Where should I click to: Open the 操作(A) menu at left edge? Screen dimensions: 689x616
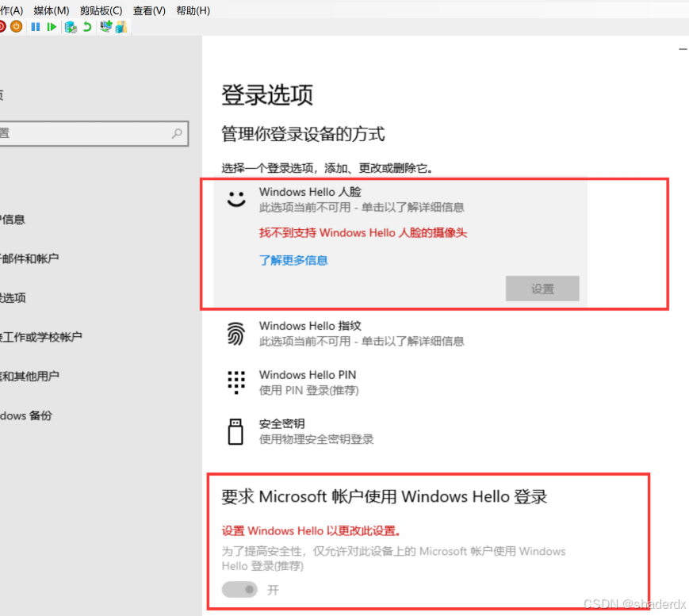coord(11,10)
